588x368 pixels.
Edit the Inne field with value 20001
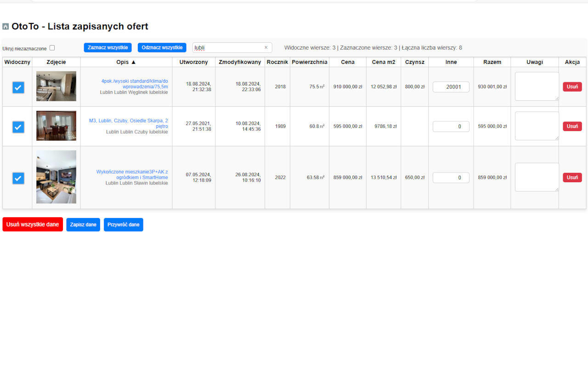coord(451,87)
